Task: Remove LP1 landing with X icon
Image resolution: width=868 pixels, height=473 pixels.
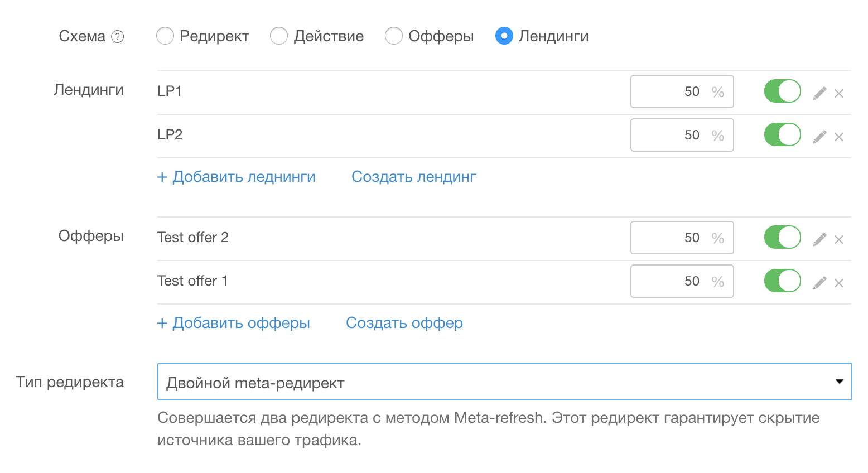Action: 838,94
